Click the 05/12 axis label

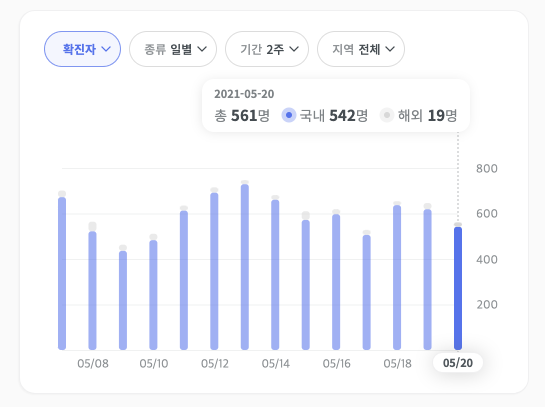pyautogui.click(x=215, y=364)
